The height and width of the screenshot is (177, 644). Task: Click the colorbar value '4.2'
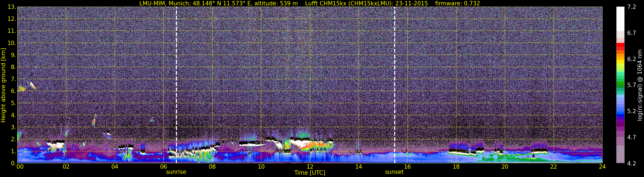[632, 163]
